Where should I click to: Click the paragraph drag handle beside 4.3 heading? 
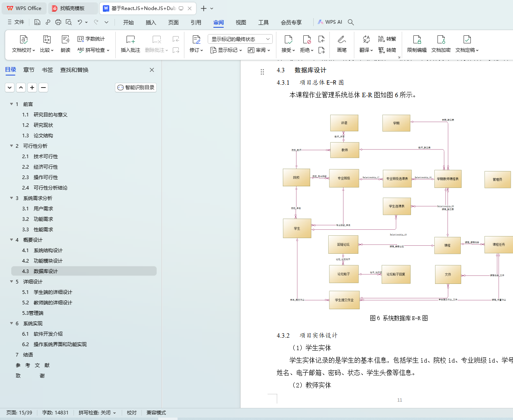coord(262,72)
